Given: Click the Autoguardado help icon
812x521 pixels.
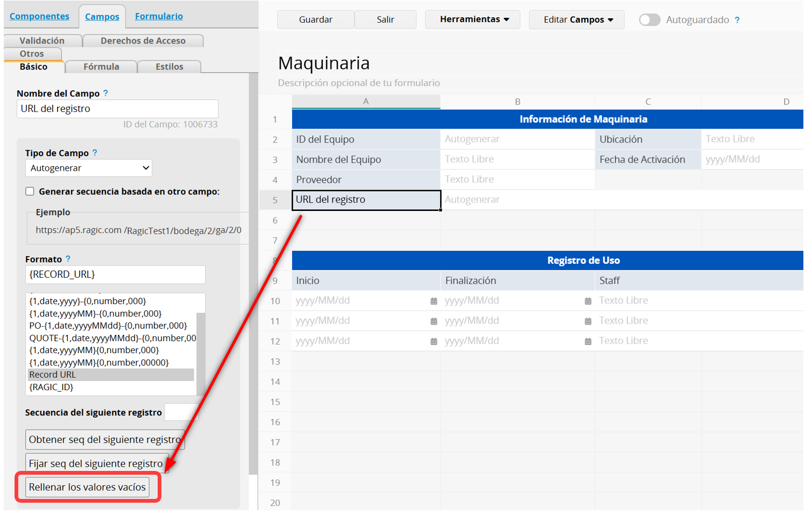Looking at the screenshot, I should click(x=737, y=20).
